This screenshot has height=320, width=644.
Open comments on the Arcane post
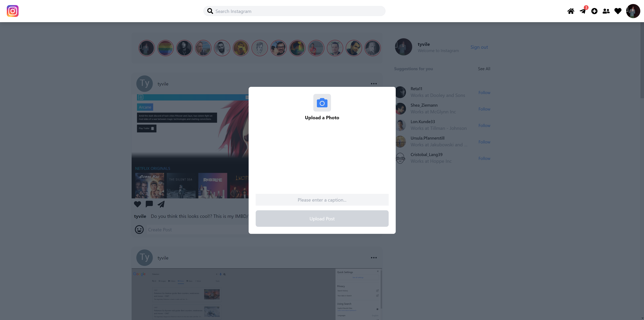[149, 204]
